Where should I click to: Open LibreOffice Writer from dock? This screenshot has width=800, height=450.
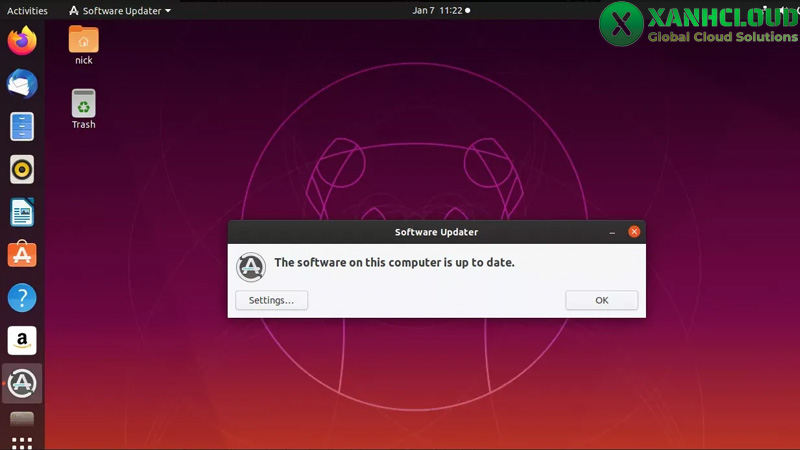tap(22, 212)
